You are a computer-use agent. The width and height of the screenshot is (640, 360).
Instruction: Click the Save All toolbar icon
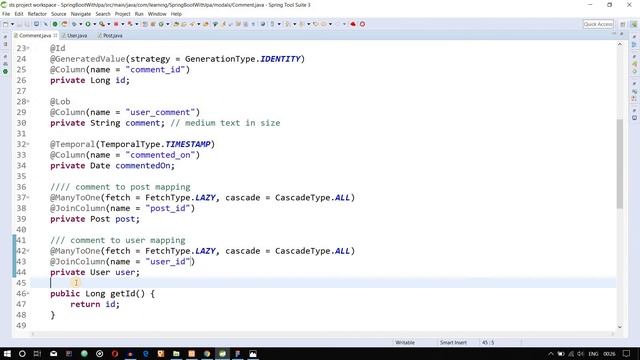tap(27, 24)
